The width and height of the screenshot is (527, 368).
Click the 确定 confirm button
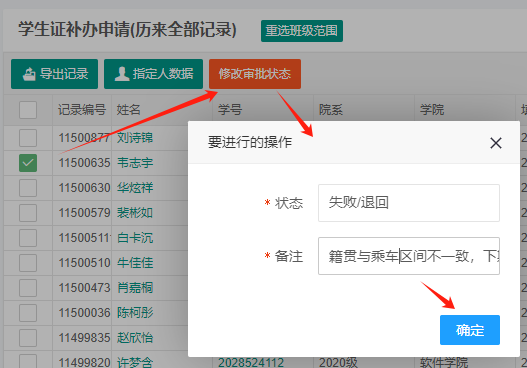point(470,330)
